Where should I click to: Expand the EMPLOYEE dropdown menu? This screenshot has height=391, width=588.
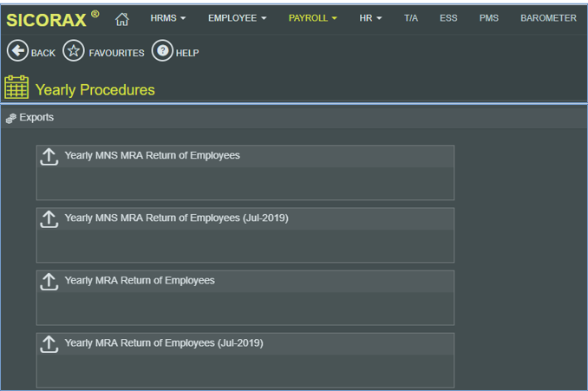pyautogui.click(x=237, y=18)
